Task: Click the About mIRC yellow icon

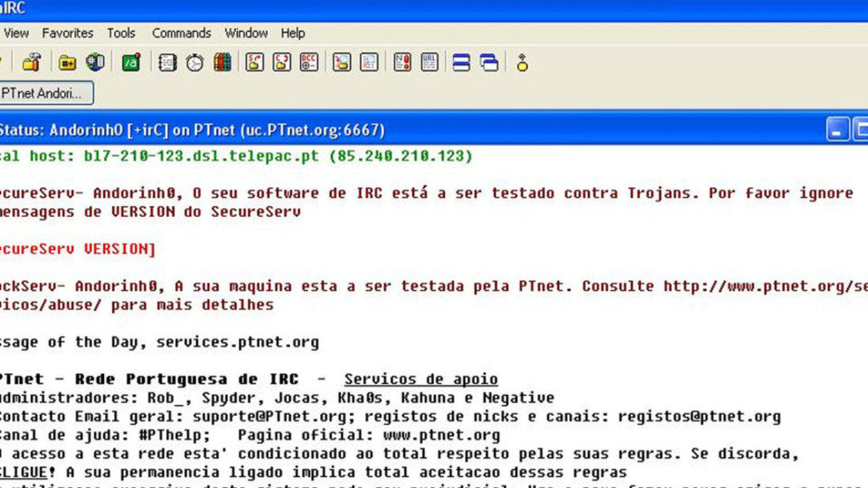Action: pyautogui.click(x=522, y=62)
